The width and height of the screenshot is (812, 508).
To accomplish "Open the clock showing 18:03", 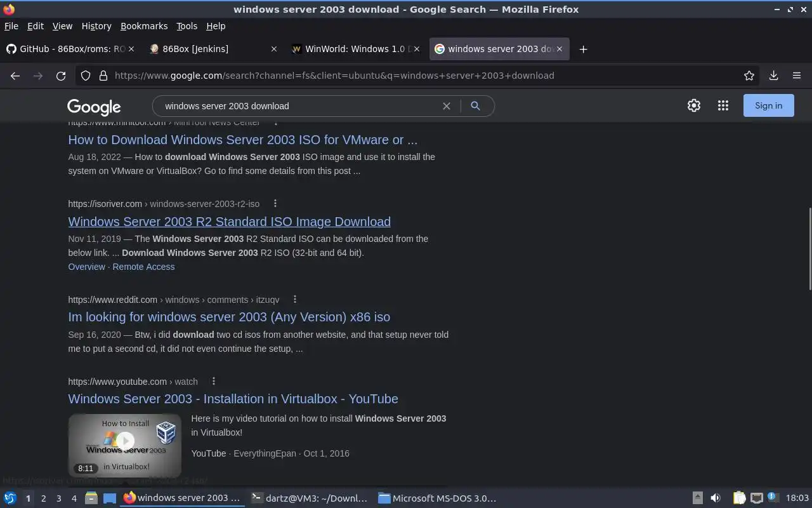I will (797, 498).
